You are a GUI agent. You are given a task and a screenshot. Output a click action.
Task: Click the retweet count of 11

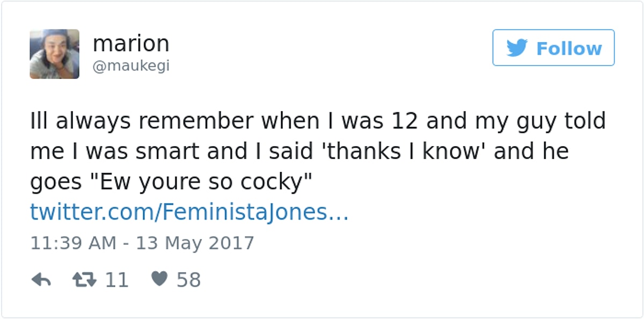(x=116, y=280)
